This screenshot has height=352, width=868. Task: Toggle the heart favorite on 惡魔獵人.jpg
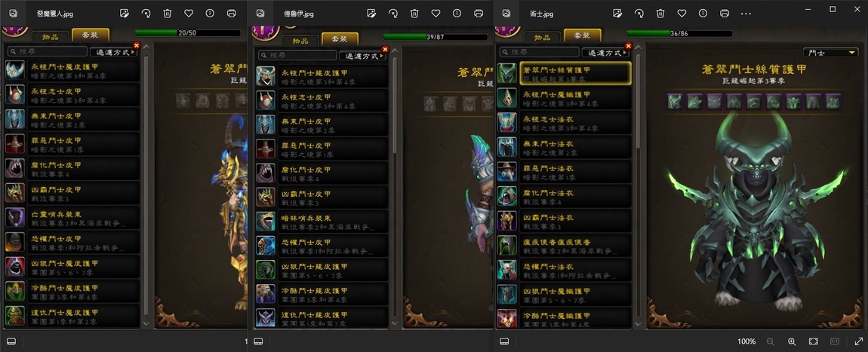pyautogui.click(x=188, y=14)
